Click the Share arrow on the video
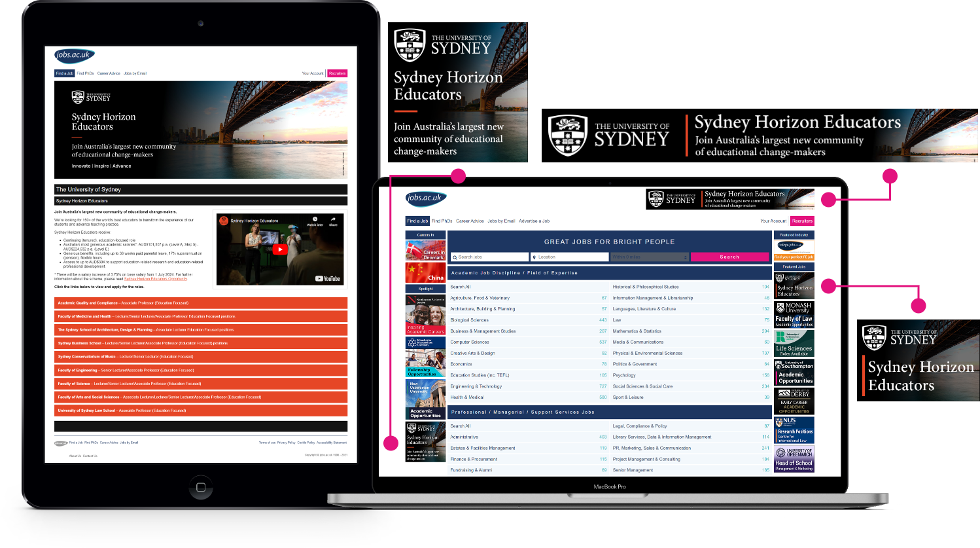This screenshot has height=548, width=980. [333, 220]
